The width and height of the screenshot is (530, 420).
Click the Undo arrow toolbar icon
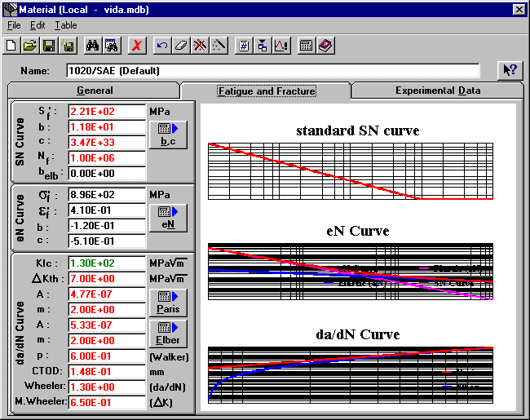162,46
